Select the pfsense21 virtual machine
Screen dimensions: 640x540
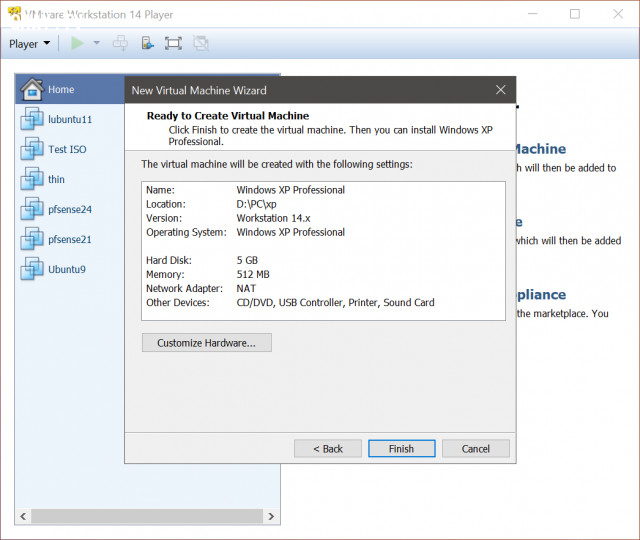pyautogui.click(x=70, y=239)
